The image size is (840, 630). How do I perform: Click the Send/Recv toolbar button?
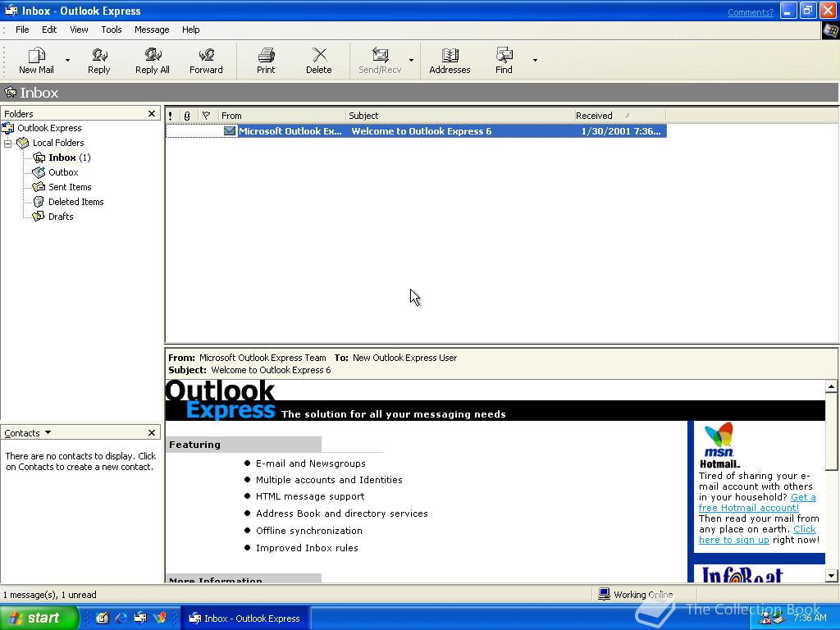point(380,61)
